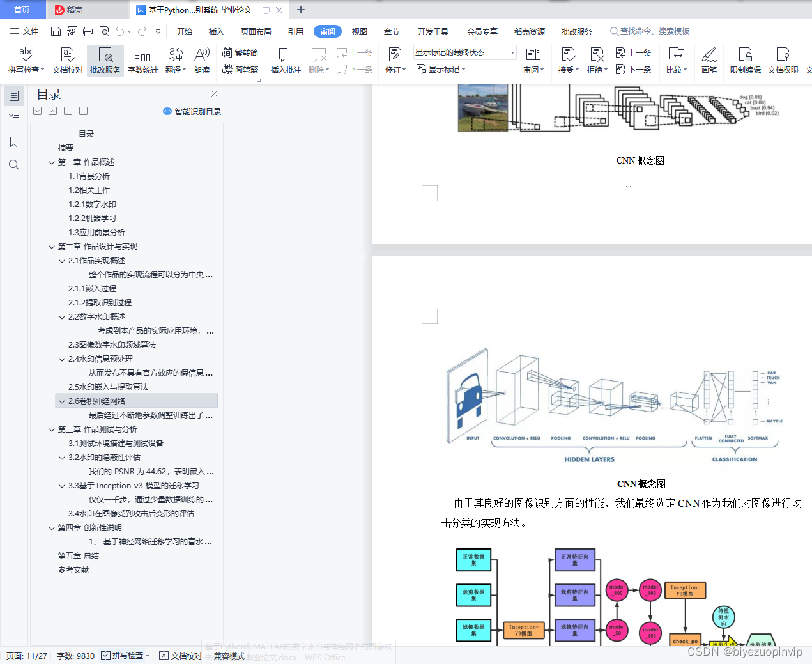Click the redo arrow icon
The image size is (812, 664).
pyautogui.click(x=142, y=31)
